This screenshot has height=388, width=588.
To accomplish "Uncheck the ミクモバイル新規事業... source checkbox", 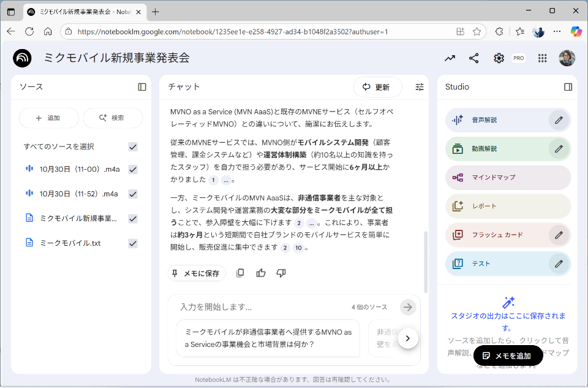I will pos(133,219).
